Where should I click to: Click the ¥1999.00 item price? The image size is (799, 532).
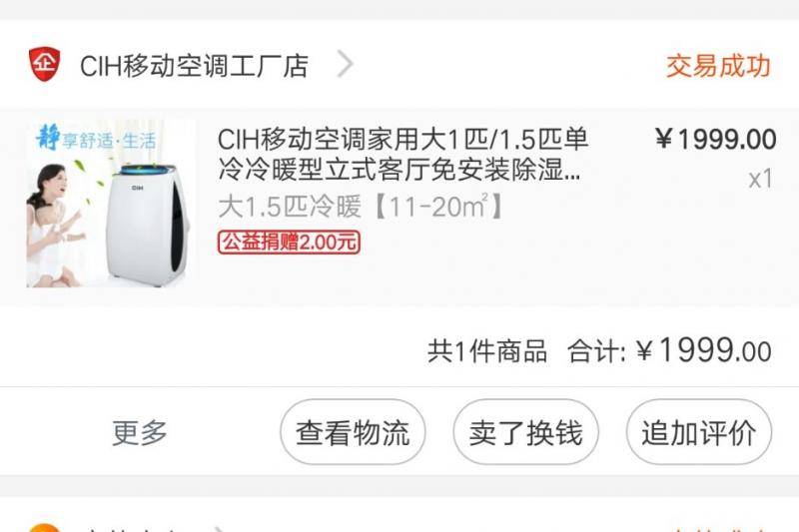pyautogui.click(x=716, y=140)
